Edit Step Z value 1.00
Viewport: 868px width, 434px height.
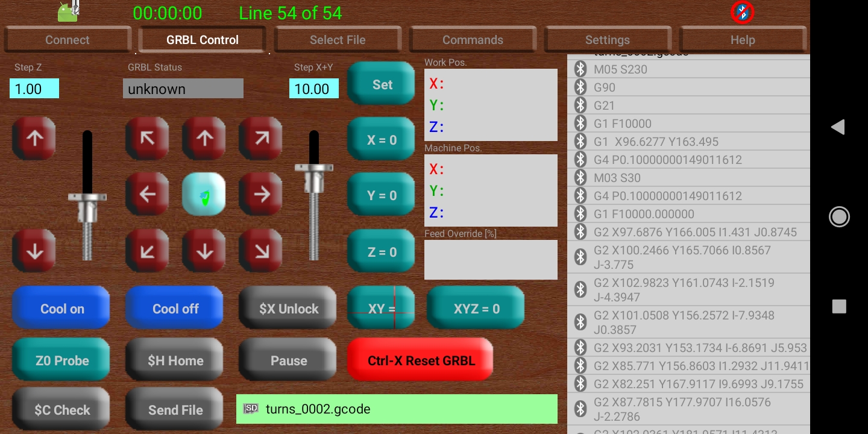tap(34, 89)
